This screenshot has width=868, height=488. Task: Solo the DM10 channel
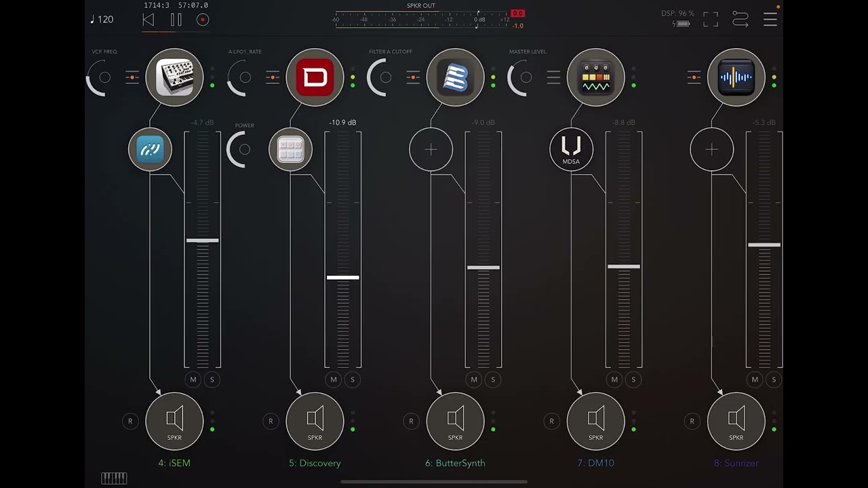(633, 380)
